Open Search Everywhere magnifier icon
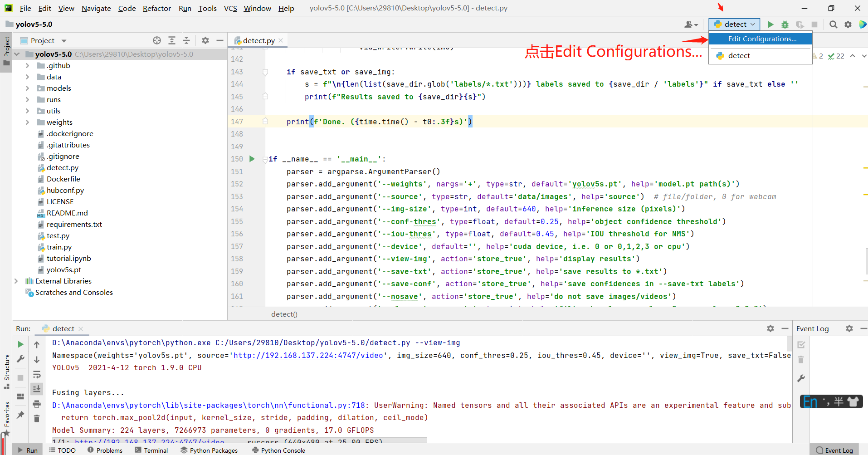Screen dimensions: 868x455 [834, 24]
